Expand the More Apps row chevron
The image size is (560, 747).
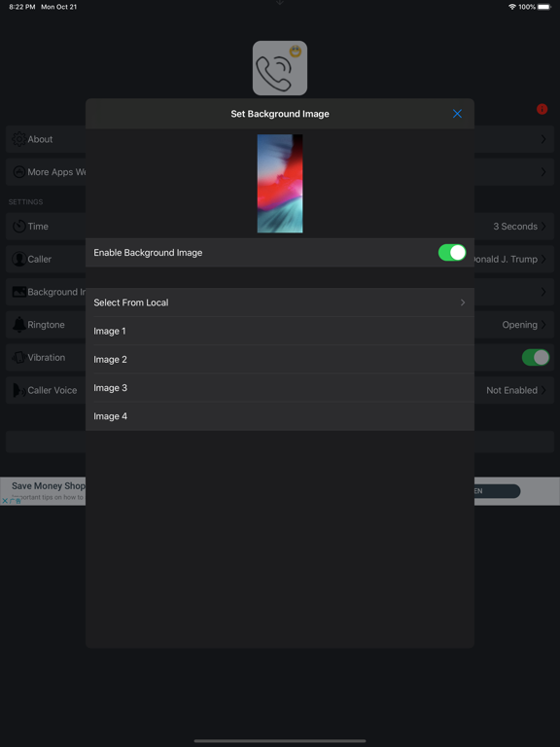coord(543,172)
